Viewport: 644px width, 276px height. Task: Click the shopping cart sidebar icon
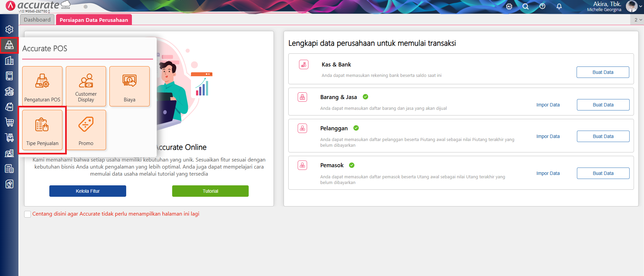point(9,122)
